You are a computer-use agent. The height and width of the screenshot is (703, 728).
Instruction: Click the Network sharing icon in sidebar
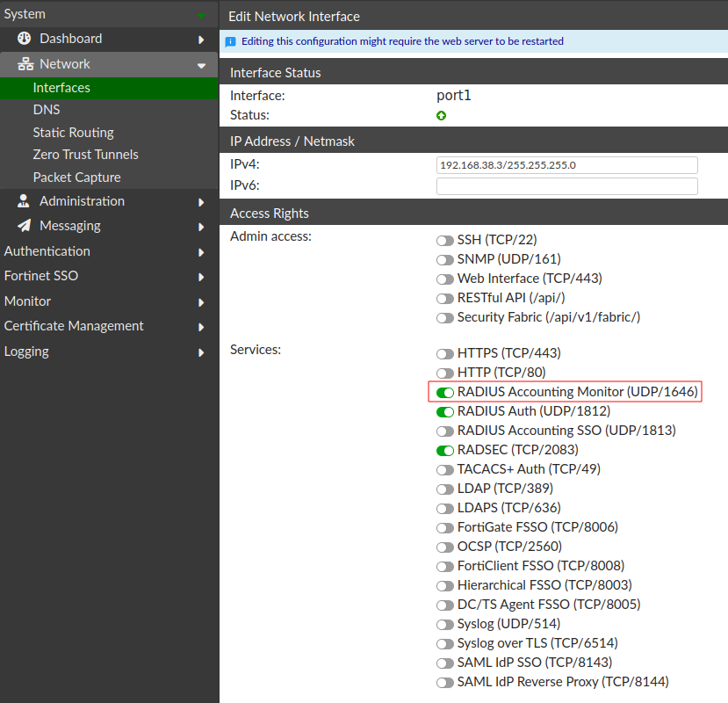pos(23,63)
